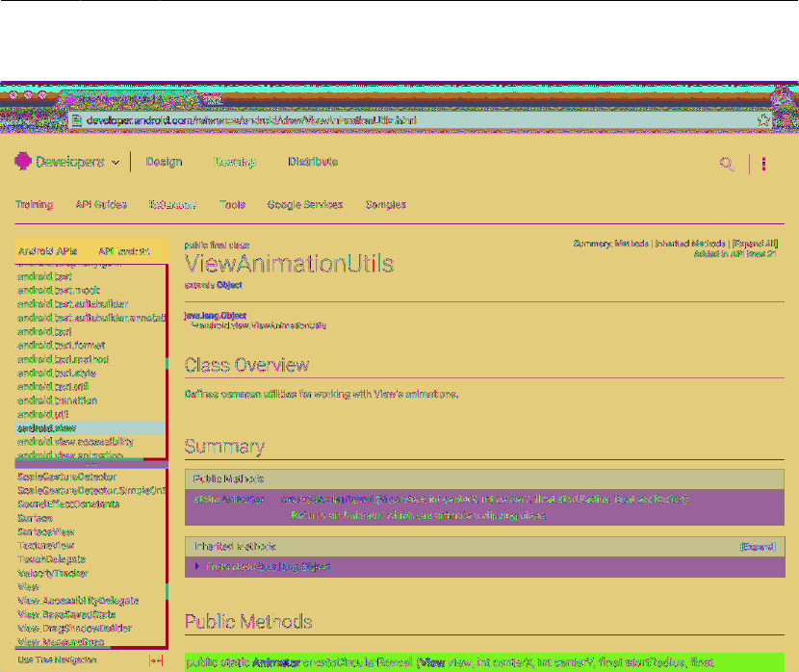Open the Surface class
799x672 pixels.
point(36,518)
